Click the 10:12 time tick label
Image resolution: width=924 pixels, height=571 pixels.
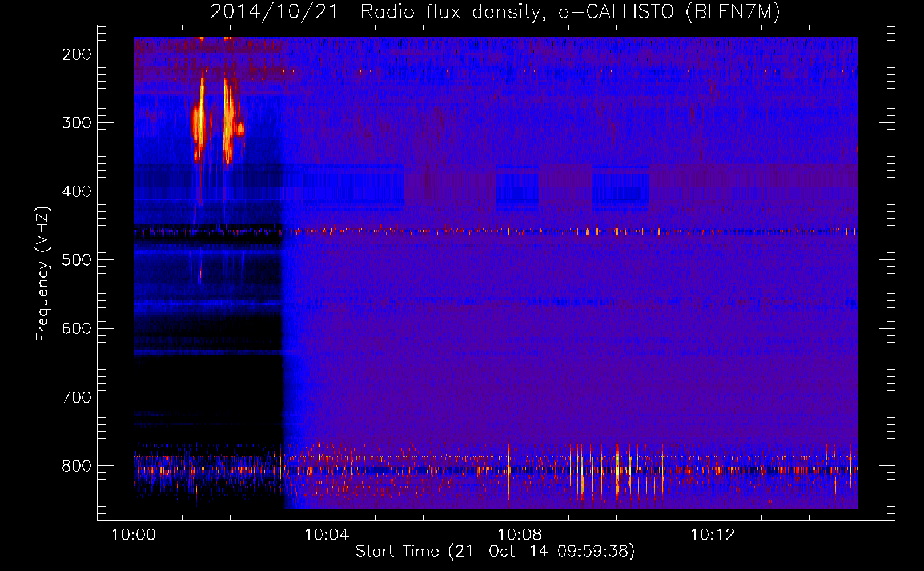coord(713,534)
